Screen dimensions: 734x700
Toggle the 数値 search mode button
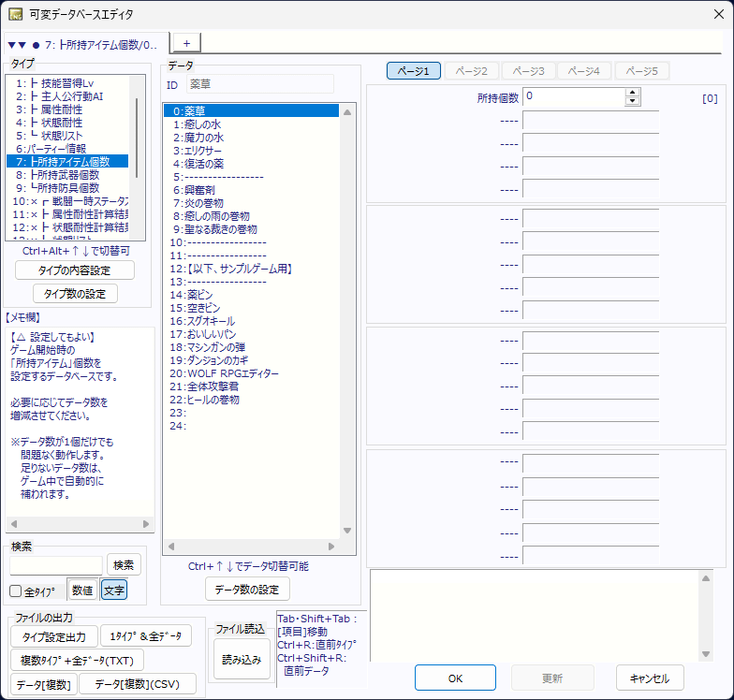(81, 591)
